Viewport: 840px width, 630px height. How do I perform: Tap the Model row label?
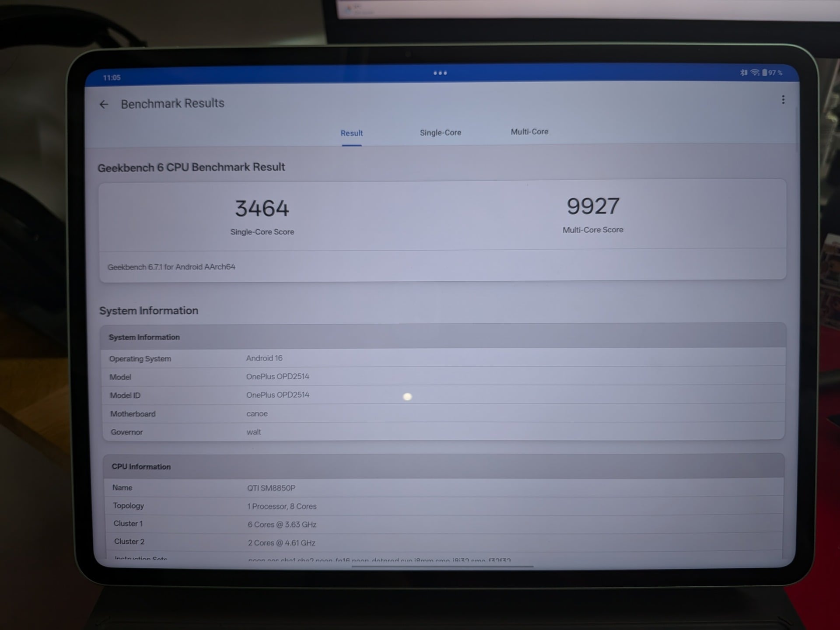120,377
